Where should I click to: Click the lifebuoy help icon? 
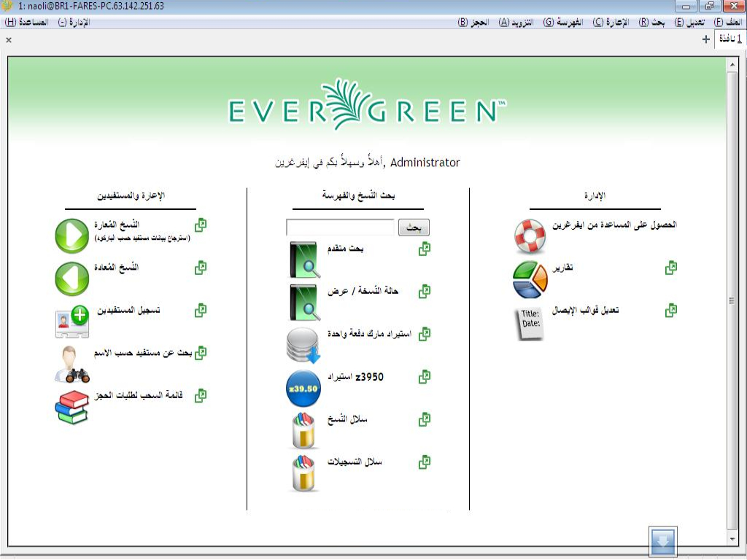(530, 236)
